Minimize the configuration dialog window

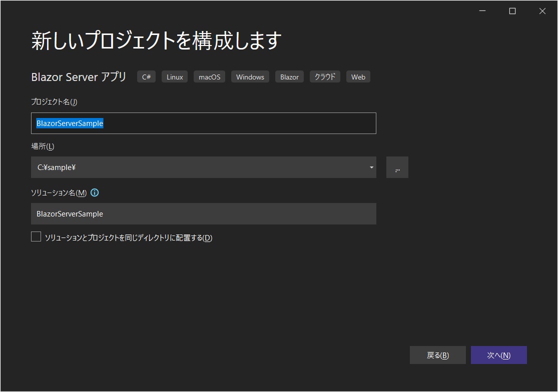point(482,11)
